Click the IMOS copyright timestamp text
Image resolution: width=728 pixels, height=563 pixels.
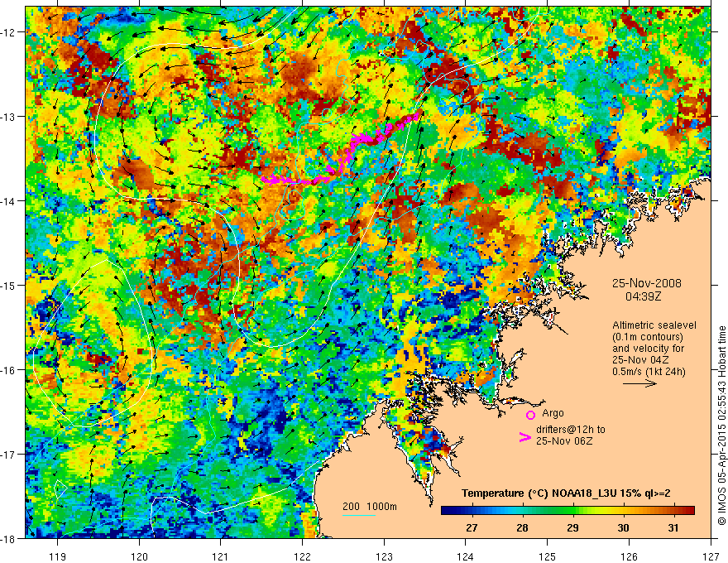(721, 426)
